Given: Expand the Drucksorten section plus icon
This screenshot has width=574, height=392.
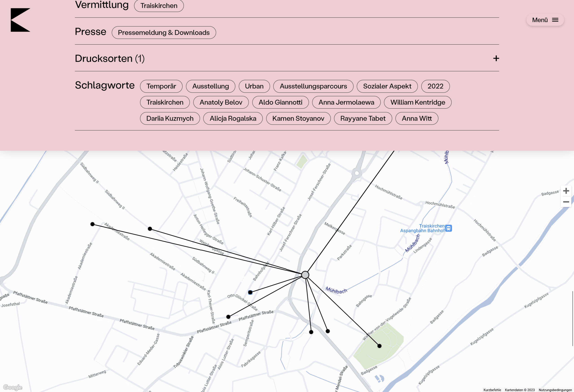Looking at the screenshot, I should point(496,58).
